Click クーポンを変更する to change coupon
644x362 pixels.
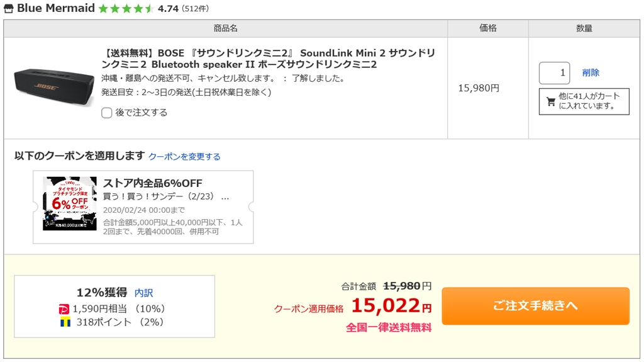click(184, 157)
